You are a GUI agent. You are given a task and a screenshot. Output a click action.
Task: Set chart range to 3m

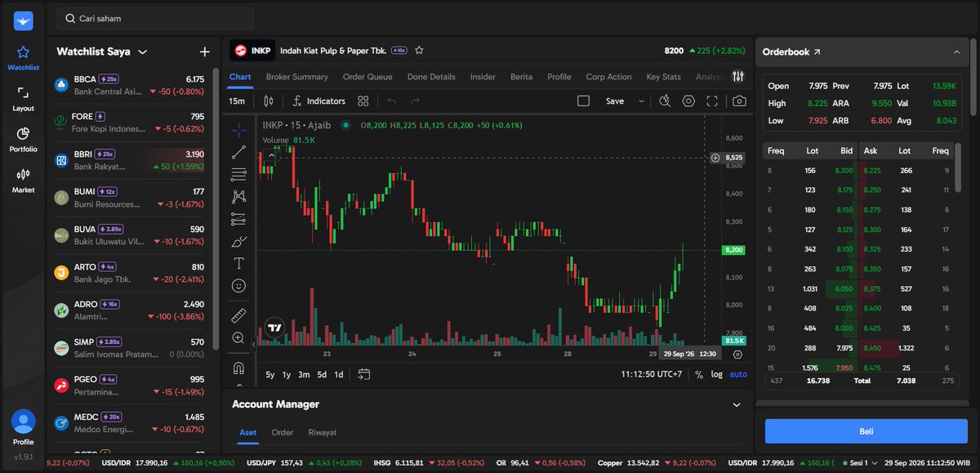304,374
